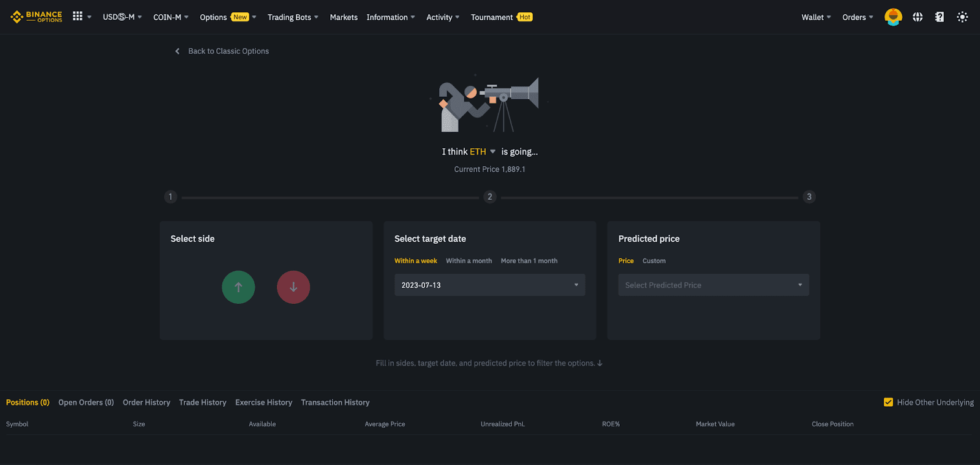Select the red down arrow side
The width and height of the screenshot is (980, 465).
pos(293,287)
